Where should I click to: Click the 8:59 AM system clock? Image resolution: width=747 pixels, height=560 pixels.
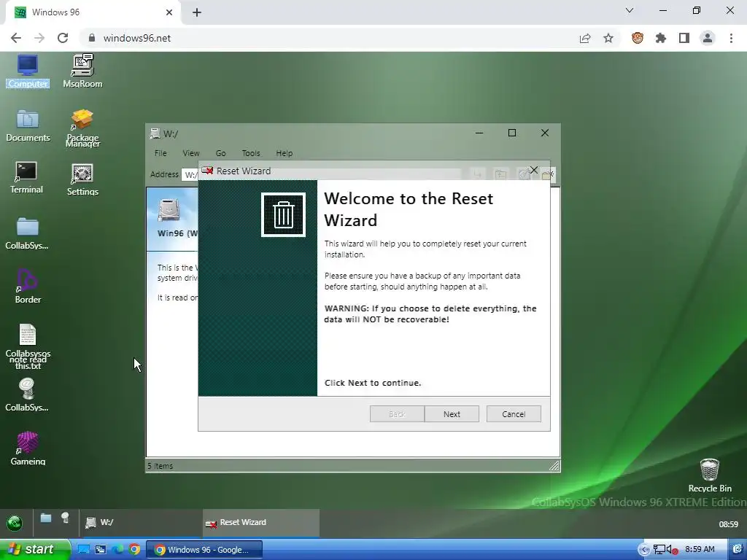pos(700,550)
